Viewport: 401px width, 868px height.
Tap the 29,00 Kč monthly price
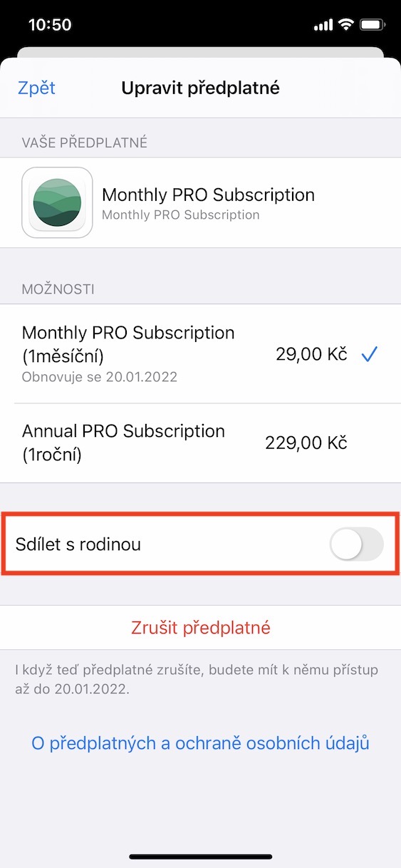tap(311, 354)
